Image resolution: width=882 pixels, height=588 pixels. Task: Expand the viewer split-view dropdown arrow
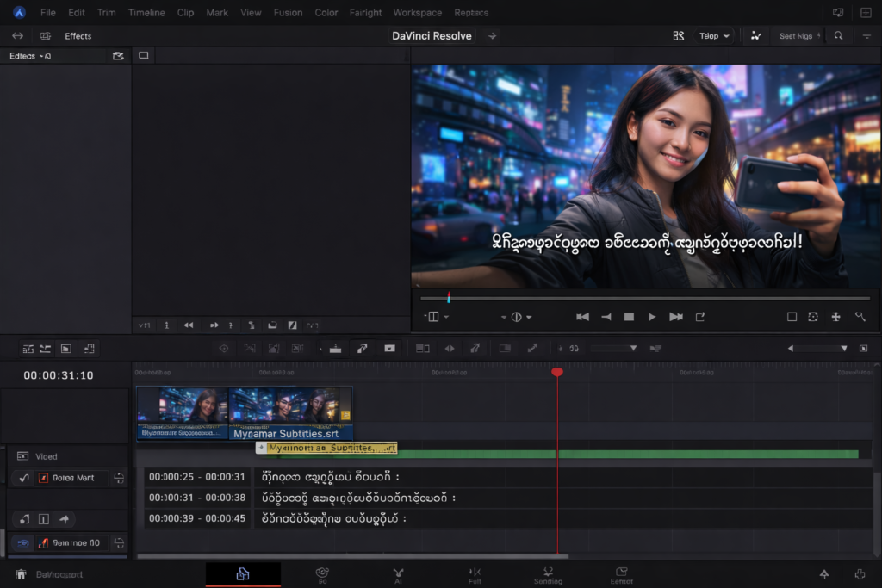pyautogui.click(x=444, y=317)
